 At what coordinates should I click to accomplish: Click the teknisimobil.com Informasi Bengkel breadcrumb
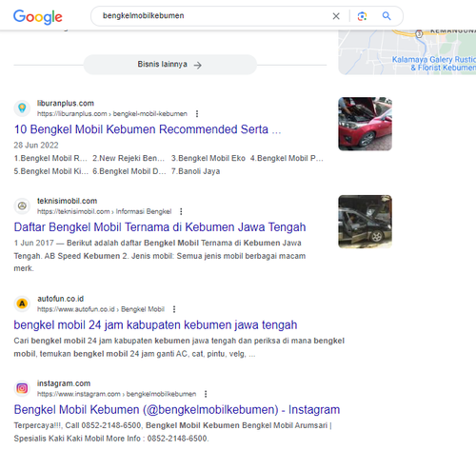point(104,211)
